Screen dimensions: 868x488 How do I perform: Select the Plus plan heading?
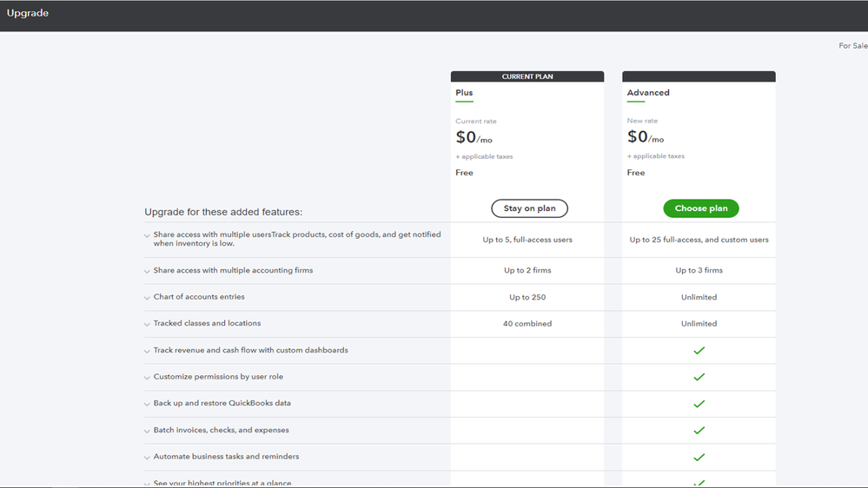[464, 93]
